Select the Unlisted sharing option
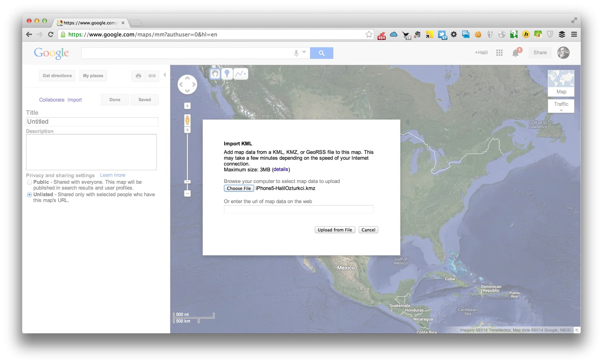The image size is (603, 364). (30, 195)
